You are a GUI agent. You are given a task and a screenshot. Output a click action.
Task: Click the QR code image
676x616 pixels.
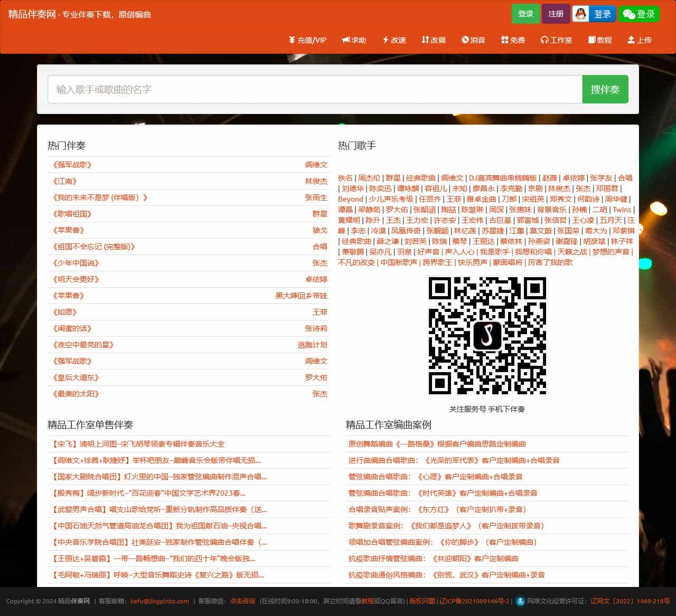(487, 336)
